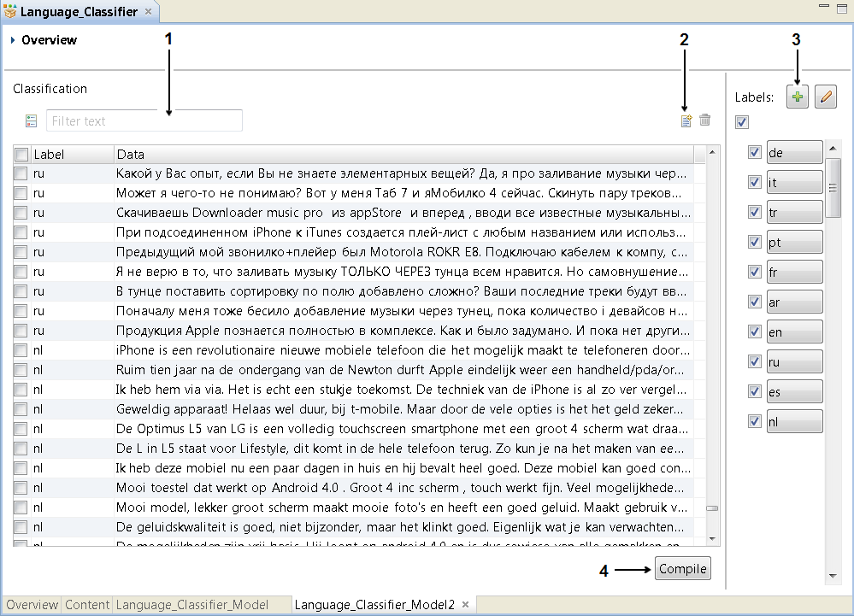Select the text 'Mooi toestel dat werkt op Android'

(227, 488)
